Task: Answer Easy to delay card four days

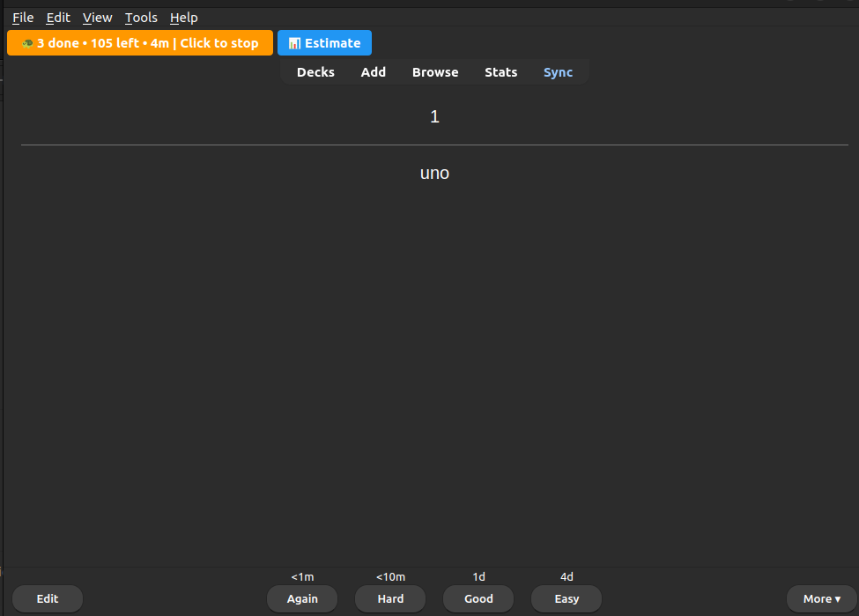Action: point(566,598)
